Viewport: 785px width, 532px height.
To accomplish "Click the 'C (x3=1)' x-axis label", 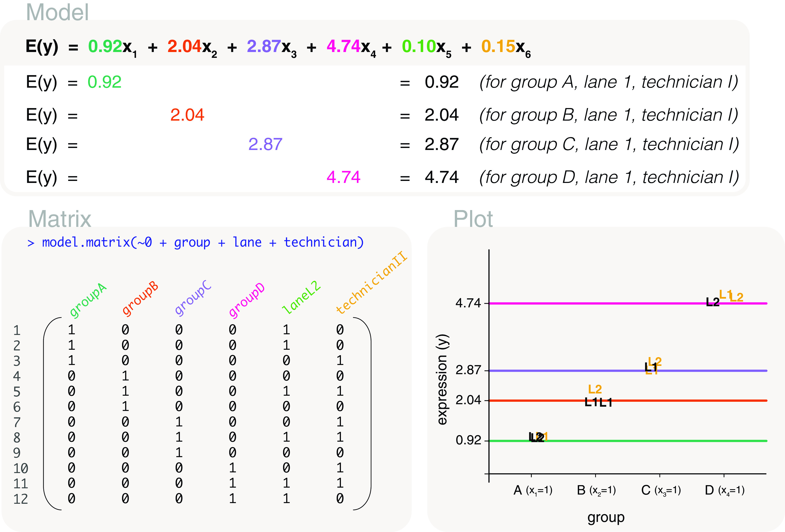I will pos(661,490).
